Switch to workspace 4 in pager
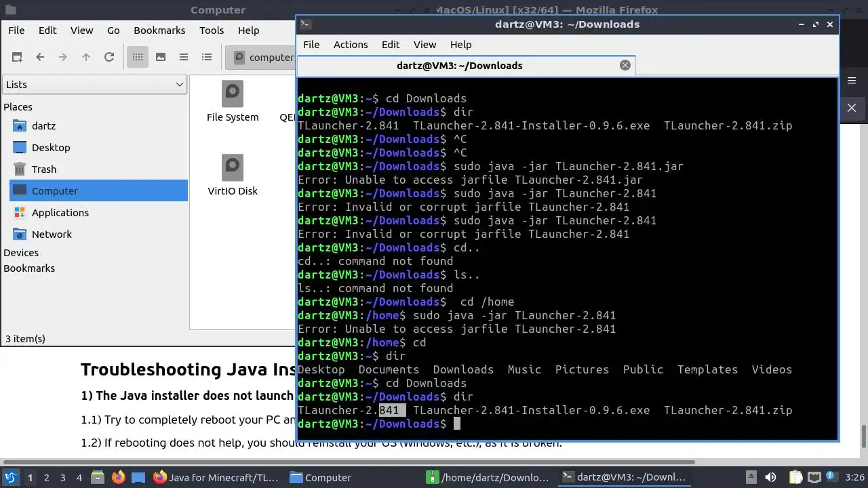The height and width of the screenshot is (488, 868). click(79, 478)
